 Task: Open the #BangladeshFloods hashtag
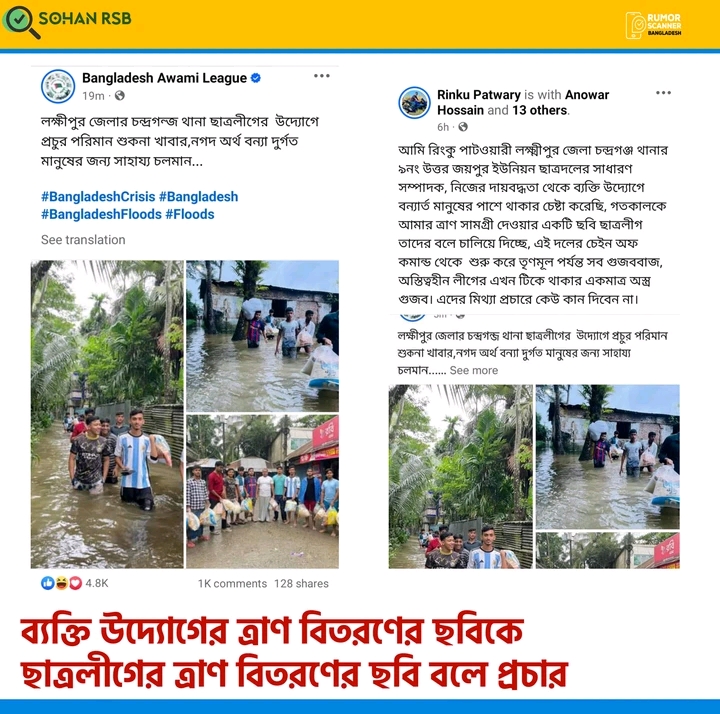point(101,214)
